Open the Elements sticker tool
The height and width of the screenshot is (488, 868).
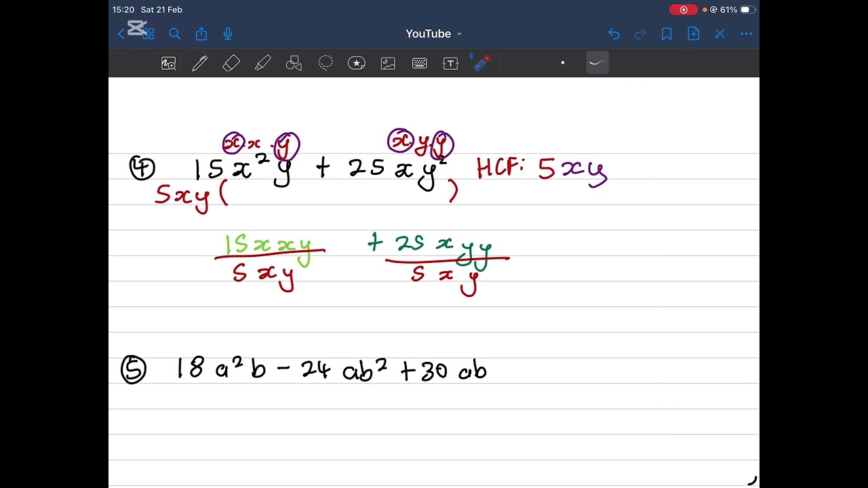(x=357, y=64)
